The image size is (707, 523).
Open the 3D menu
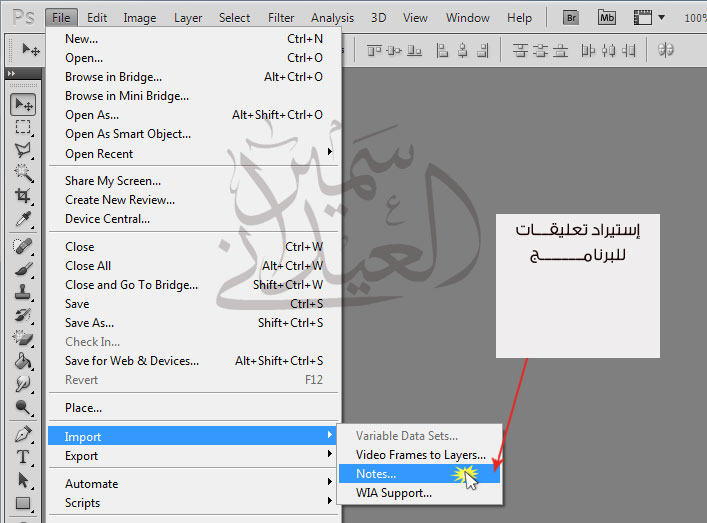click(x=379, y=18)
